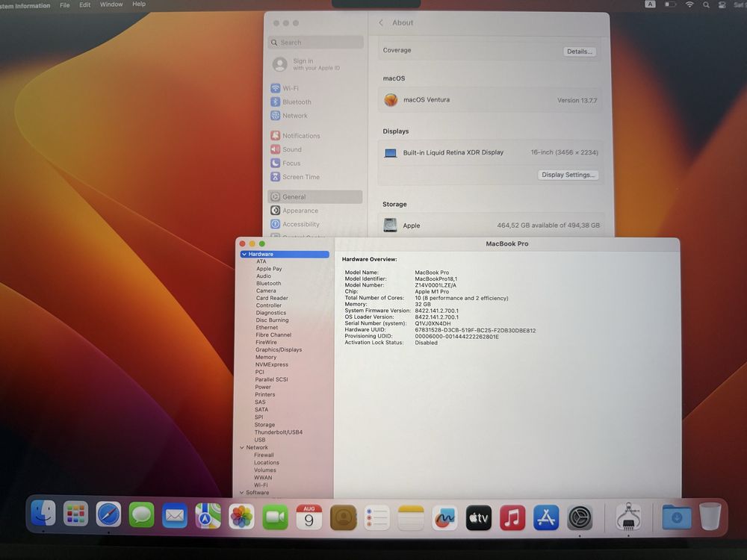Launch Safari from the Dock
Screen dimensions: 747x560
[x=108, y=514]
